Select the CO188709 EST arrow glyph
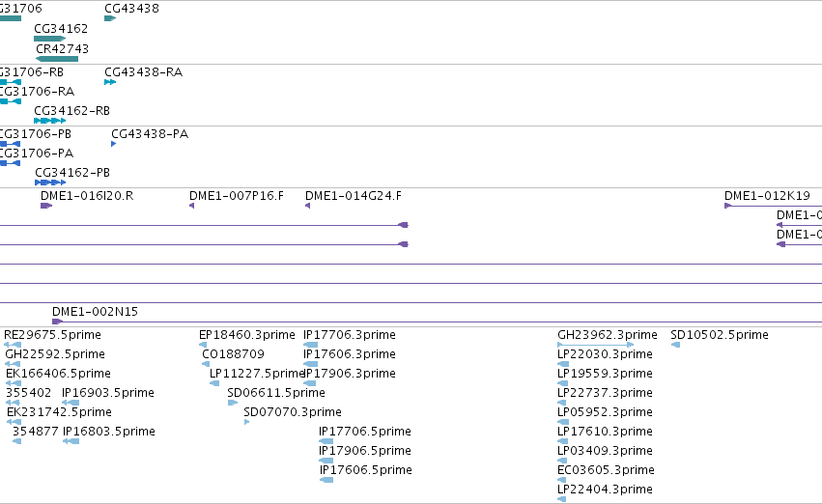This screenshot has width=822, height=504. (206, 364)
